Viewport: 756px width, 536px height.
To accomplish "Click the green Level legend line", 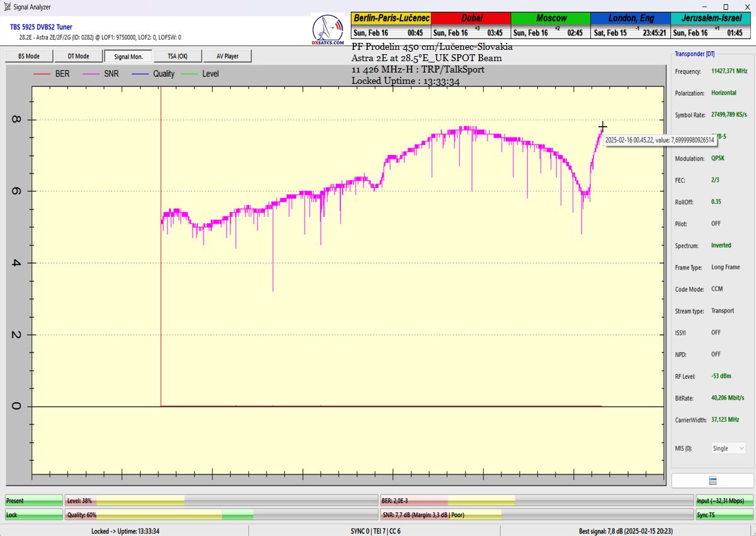I will click(x=189, y=74).
